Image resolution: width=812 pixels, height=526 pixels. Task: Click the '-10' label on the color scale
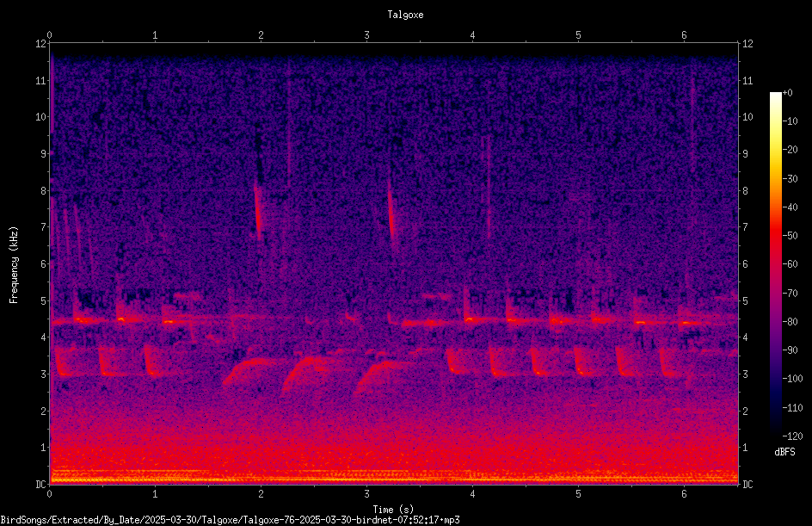[790, 121]
